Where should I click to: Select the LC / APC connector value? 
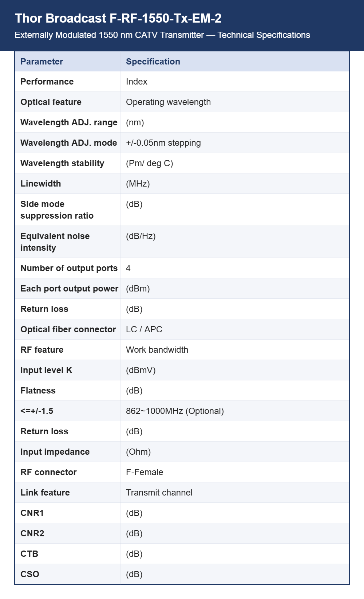(144, 329)
